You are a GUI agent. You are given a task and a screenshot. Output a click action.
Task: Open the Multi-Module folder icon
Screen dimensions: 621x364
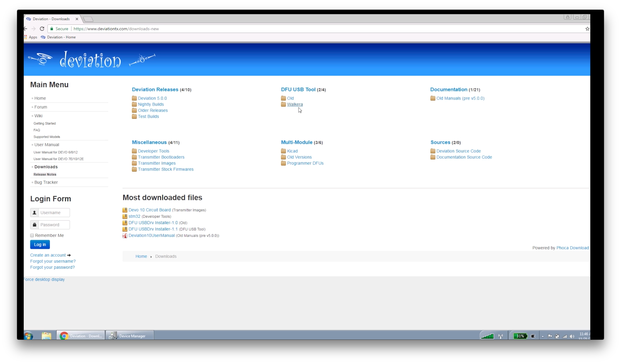pos(297,142)
